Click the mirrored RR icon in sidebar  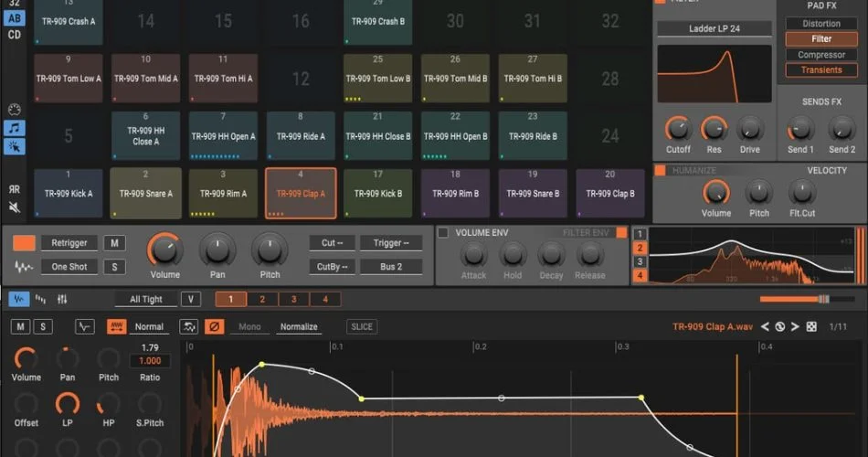15,189
